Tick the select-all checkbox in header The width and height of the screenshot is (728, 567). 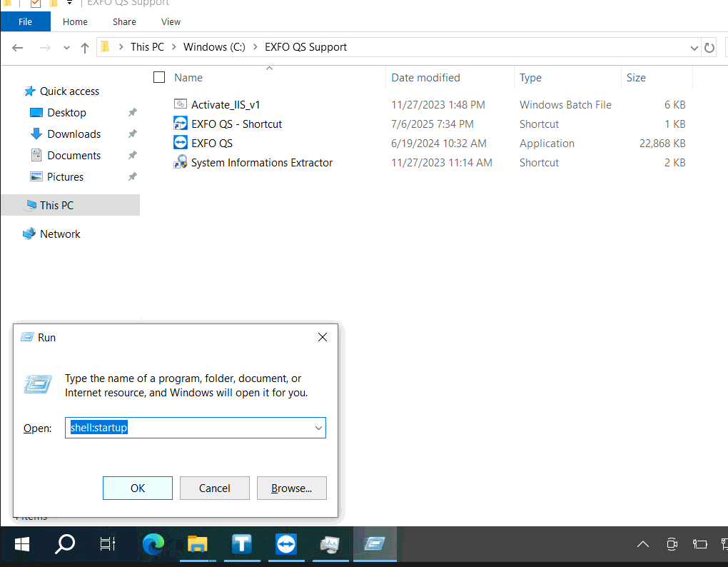(x=158, y=77)
